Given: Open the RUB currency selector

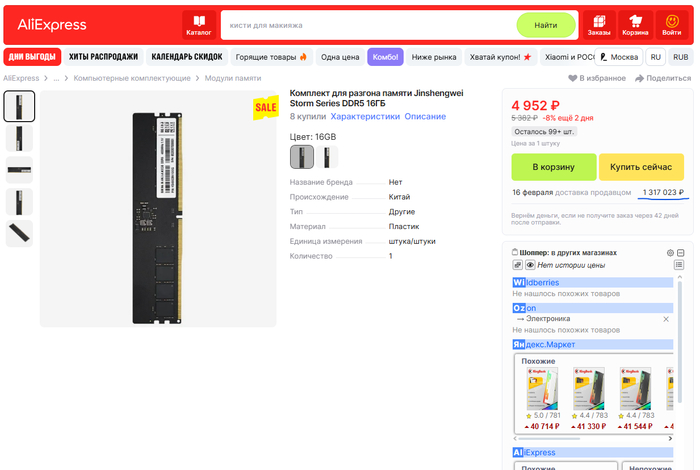Looking at the screenshot, I should click(680, 57).
